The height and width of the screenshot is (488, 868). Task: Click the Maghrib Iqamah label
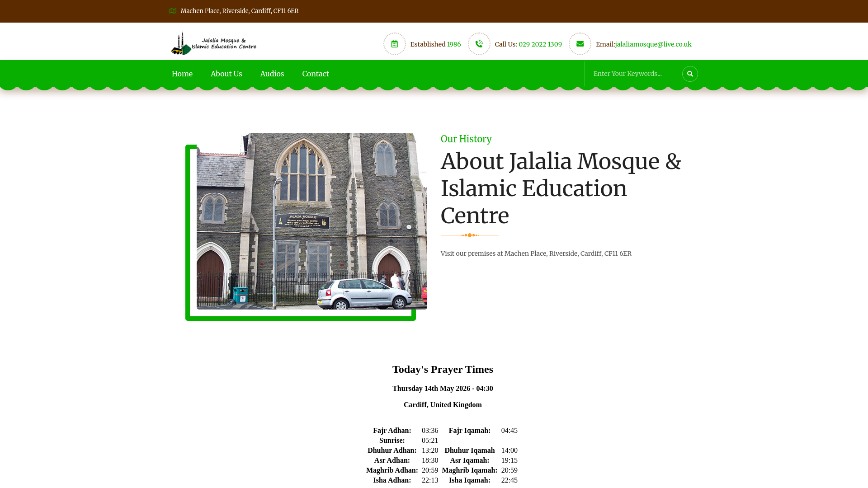pyautogui.click(x=470, y=470)
